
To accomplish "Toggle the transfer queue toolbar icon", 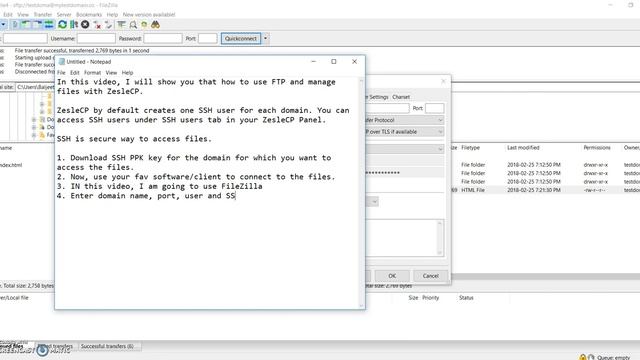I will tap(49, 25).
